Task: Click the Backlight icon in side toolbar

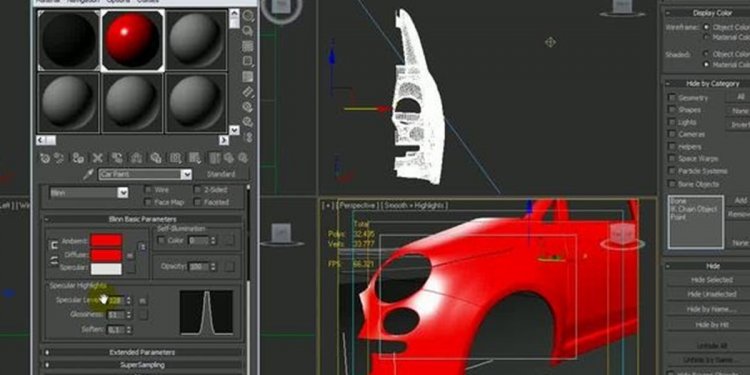Action: (x=248, y=31)
